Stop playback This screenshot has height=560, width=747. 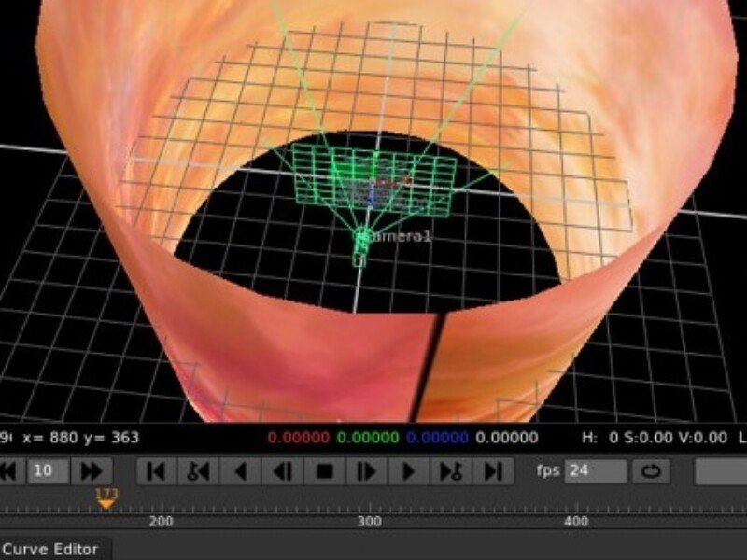[x=324, y=471]
